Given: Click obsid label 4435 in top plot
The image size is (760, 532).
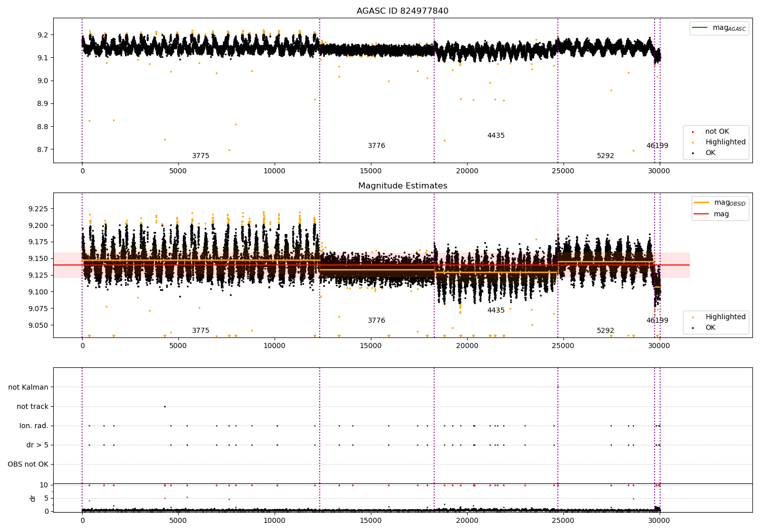Looking at the screenshot, I should pos(496,136).
